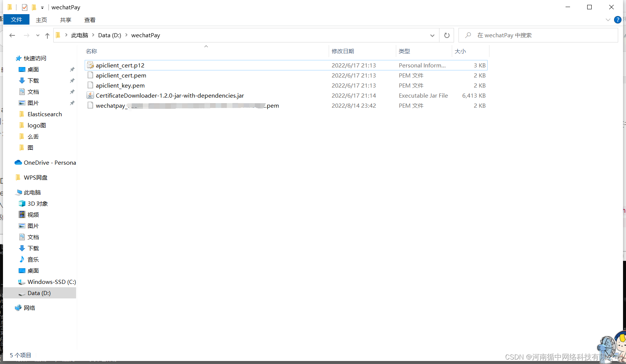Click properties icon in quick access toolbar
The width and height of the screenshot is (626, 364).
pos(25,7)
